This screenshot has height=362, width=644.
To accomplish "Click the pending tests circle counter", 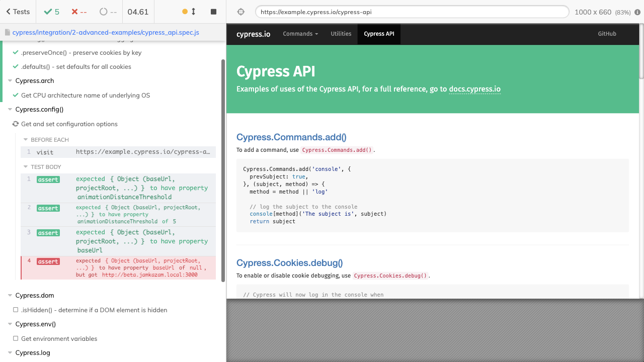I will tap(108, 12).
